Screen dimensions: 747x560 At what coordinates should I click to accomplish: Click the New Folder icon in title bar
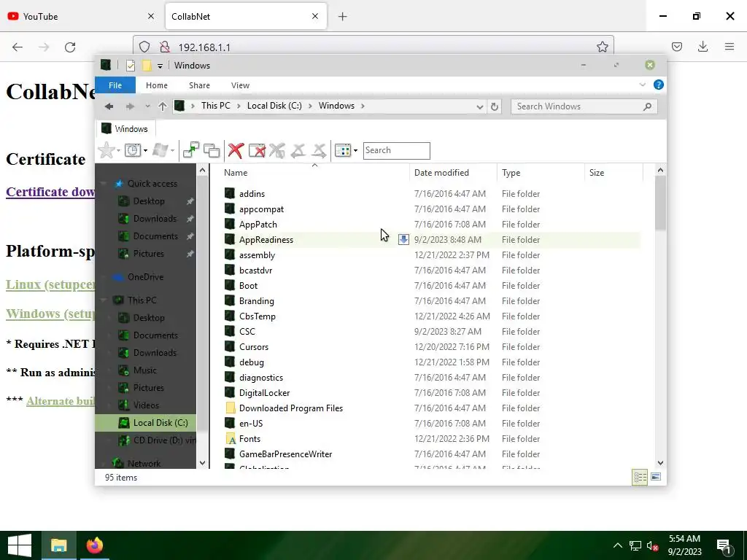147,66
